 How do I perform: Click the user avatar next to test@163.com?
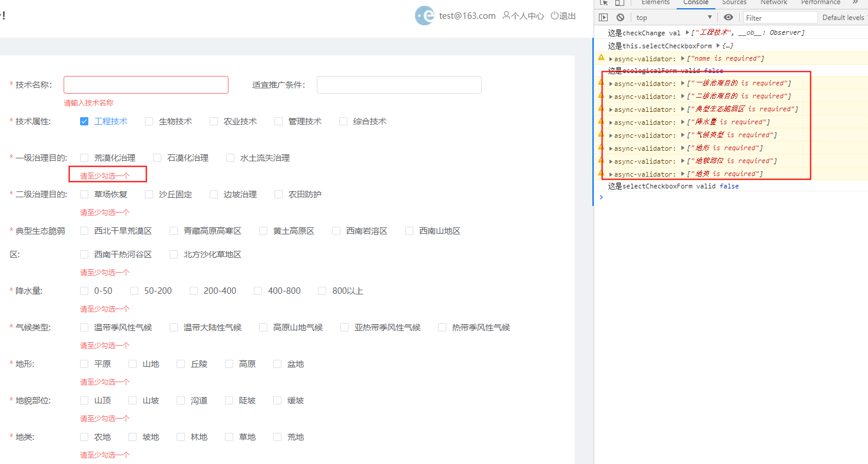click(425, 16)
